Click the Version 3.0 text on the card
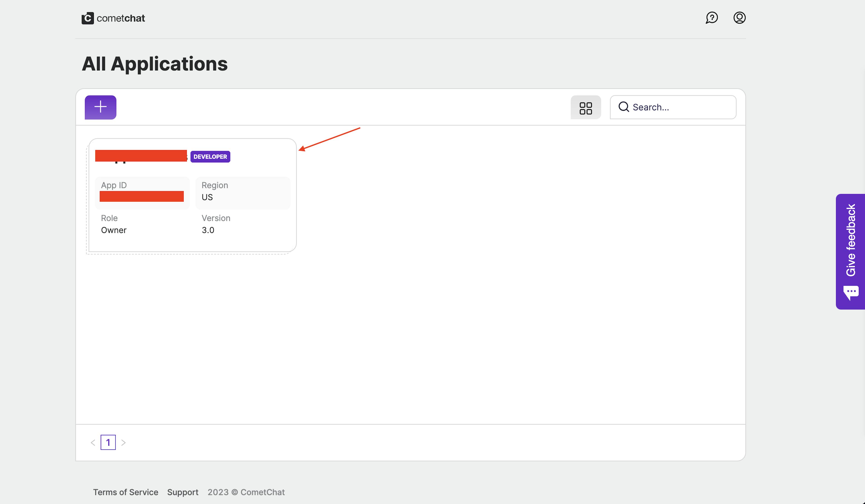 pos(208,230)
